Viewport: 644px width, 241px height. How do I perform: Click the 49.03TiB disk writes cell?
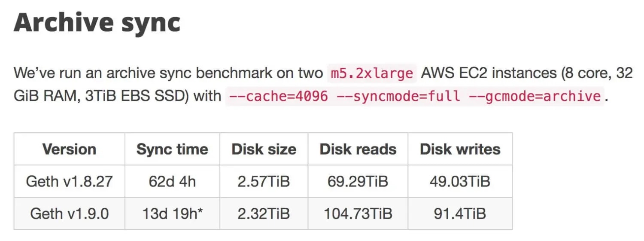[460, 181]
